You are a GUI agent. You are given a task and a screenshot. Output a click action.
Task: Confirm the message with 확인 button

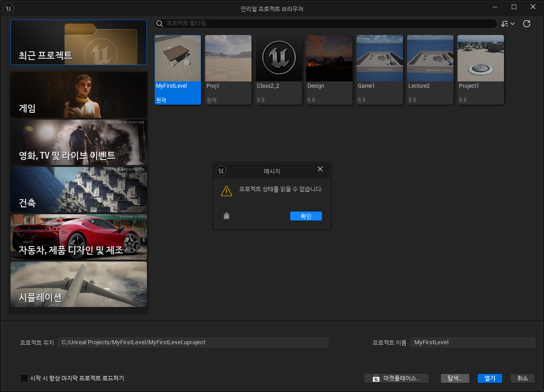[x=306, y=216]
